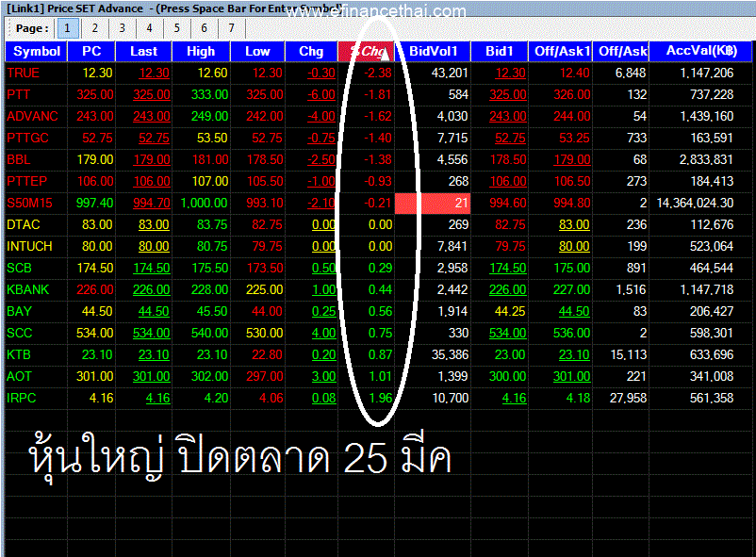Sort by the Symbol column header

36,52
